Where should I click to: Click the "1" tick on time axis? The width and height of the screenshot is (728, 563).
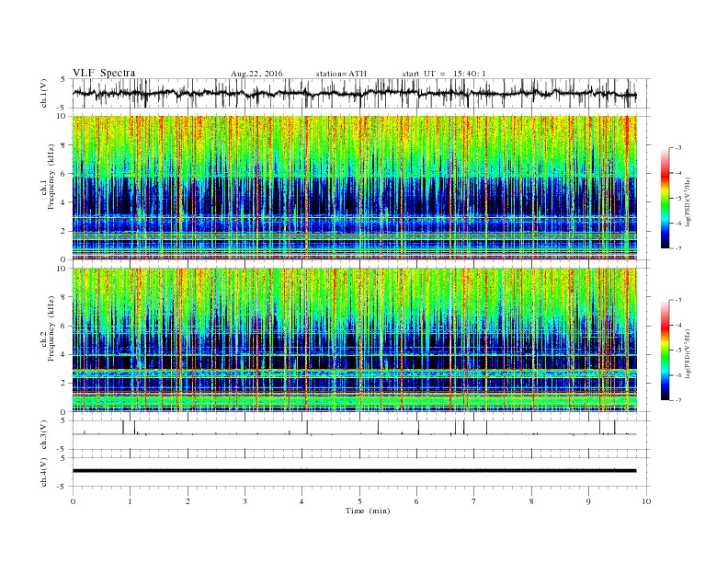click(x=130, y=501)
